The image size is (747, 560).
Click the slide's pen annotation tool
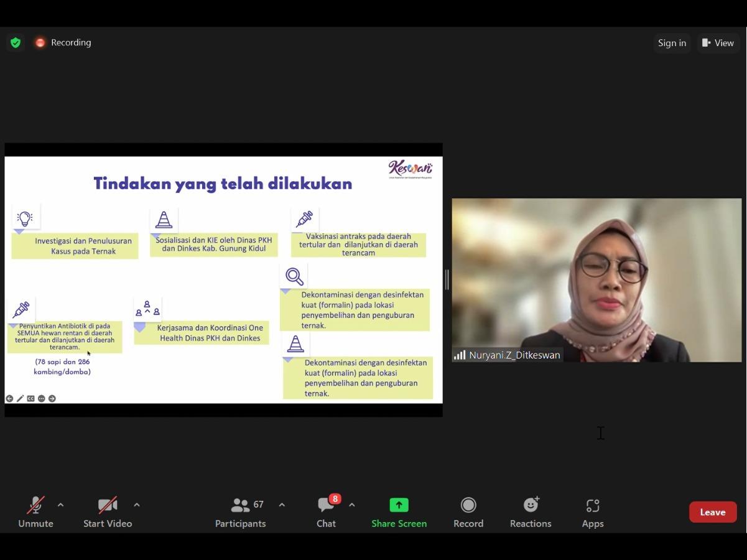tap(20, 398)
